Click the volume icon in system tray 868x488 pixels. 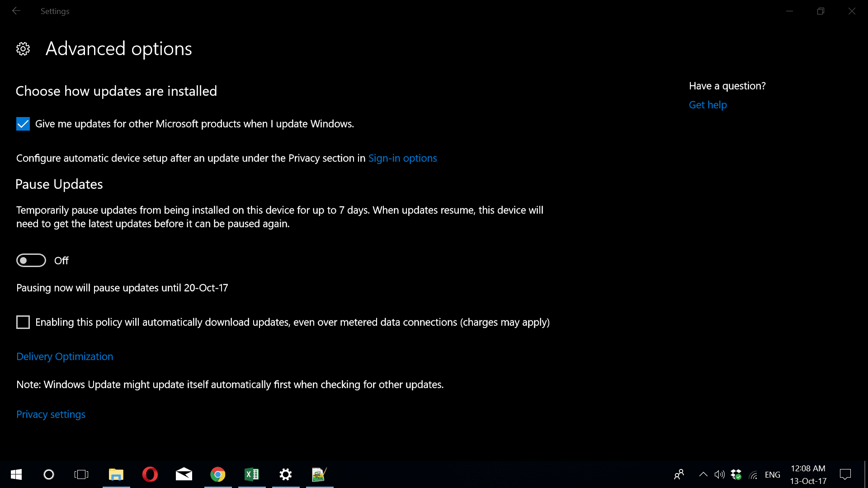pos(719,474)
